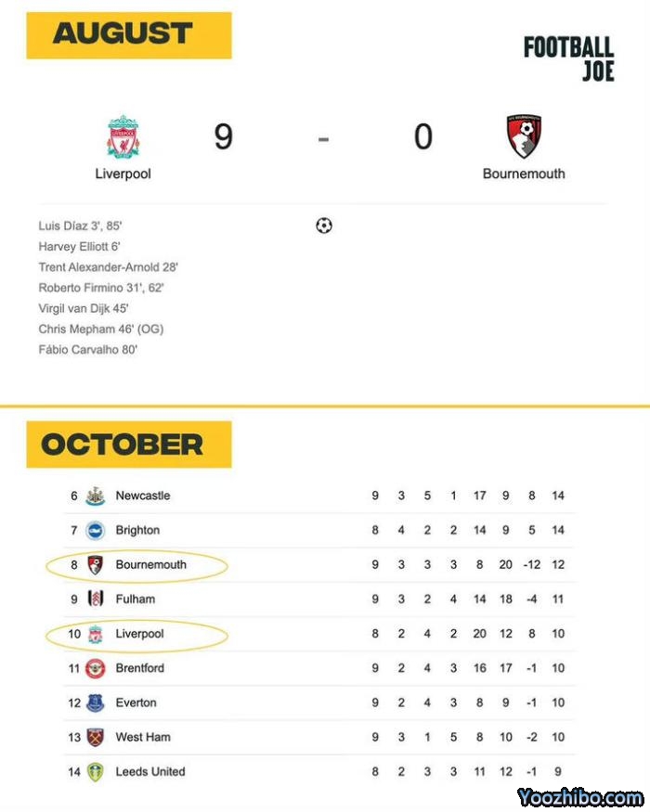This screenshot has height=812, width=650.
Task: Click the Newcastle club badge in the table
Action: [95, 496]
